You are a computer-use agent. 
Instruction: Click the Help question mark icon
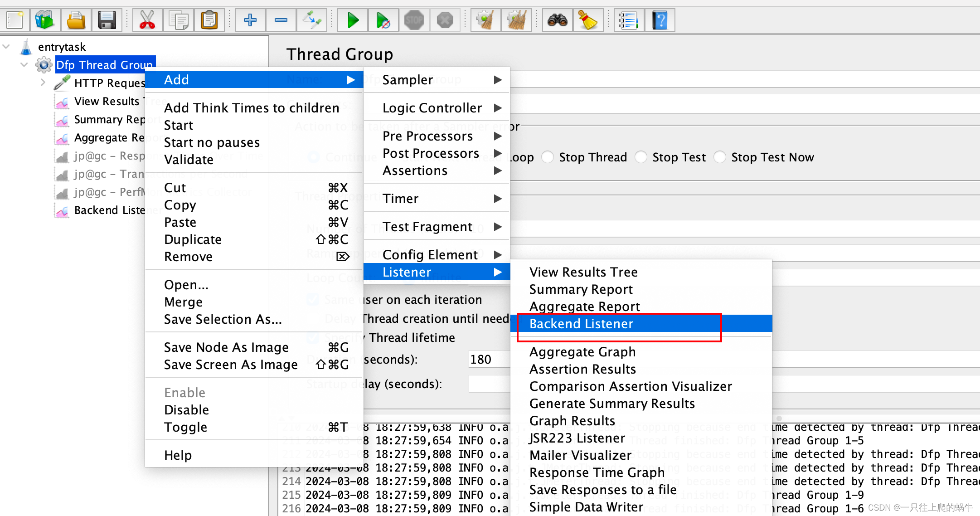click(660, 20)
